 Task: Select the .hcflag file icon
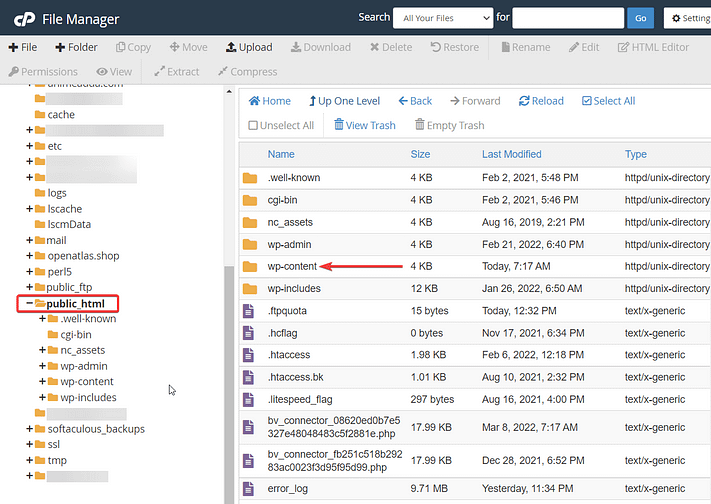pyautogui.click(x=248, y=333)
